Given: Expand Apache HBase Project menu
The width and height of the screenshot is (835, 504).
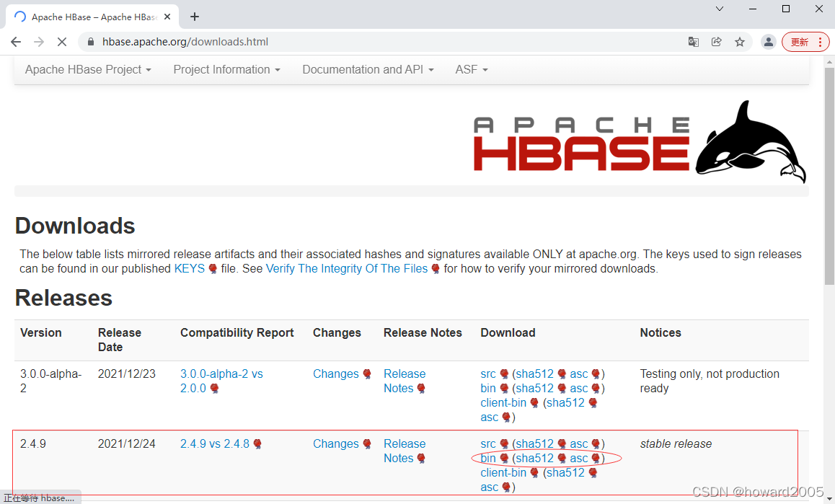Looking at the screenshot, I should [89, 70].
